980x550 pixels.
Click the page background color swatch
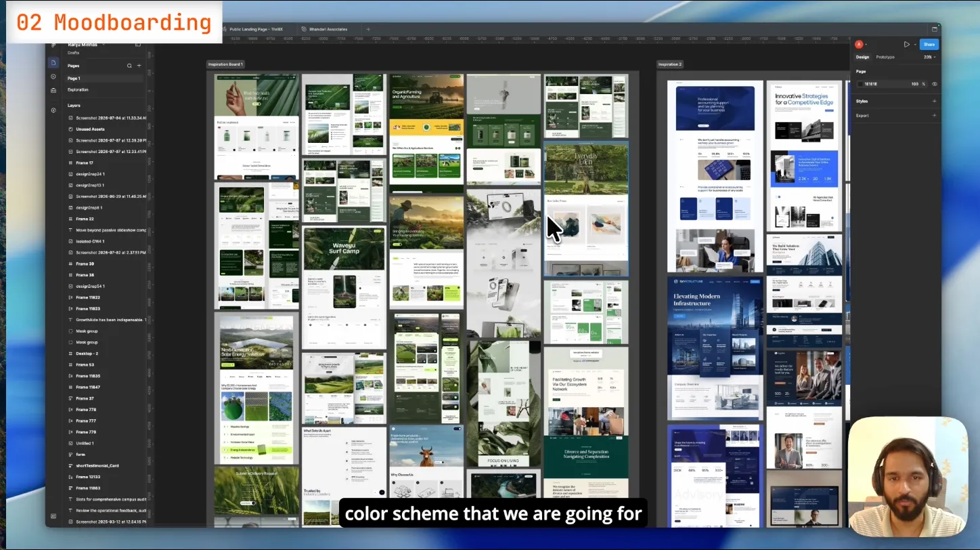coord(860,84)
